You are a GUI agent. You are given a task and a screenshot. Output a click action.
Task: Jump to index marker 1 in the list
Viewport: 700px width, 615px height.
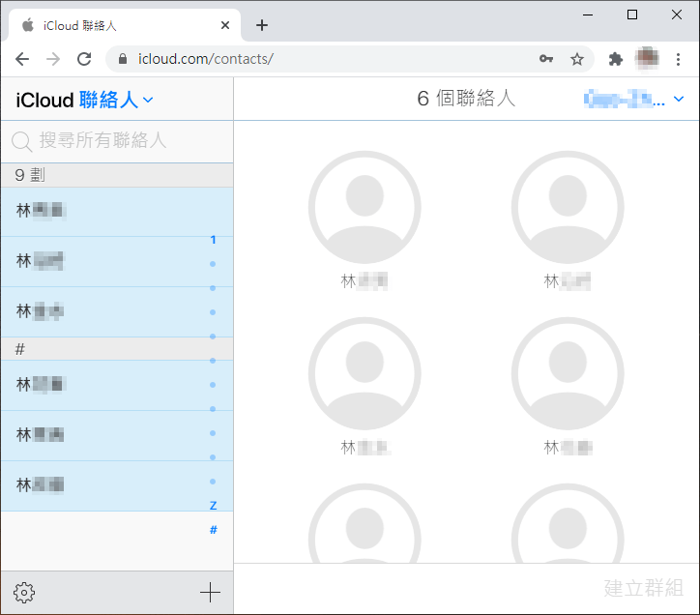pos(213,240)
